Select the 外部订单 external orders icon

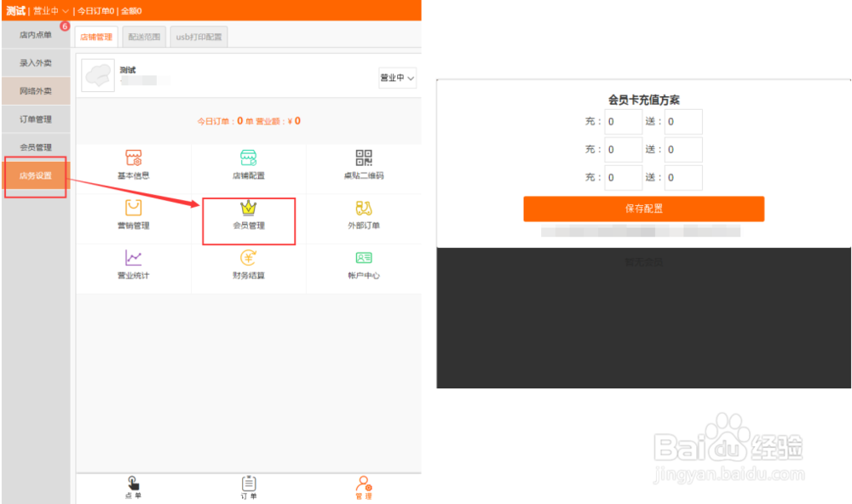(x=363, y=215)
